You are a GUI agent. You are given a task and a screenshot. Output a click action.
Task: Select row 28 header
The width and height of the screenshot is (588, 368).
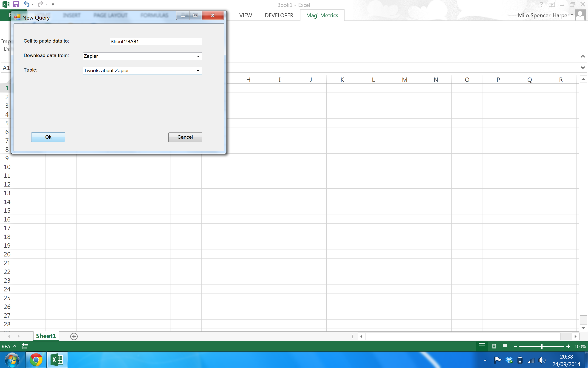[x=7, y=324]
